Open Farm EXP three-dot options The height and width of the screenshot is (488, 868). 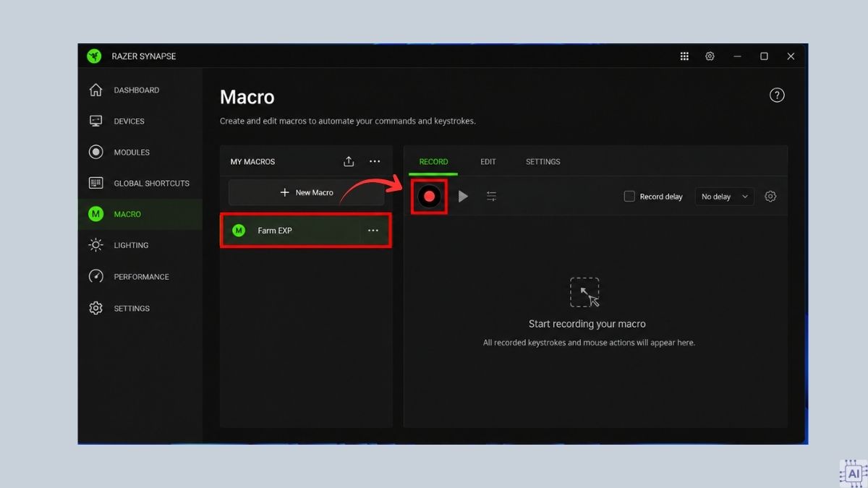[373, 231]
